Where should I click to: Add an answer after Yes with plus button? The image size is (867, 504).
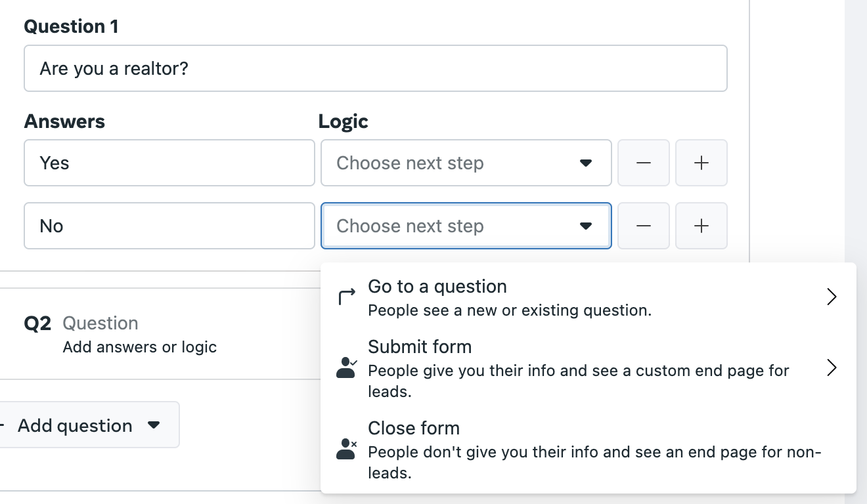point(701,163)
